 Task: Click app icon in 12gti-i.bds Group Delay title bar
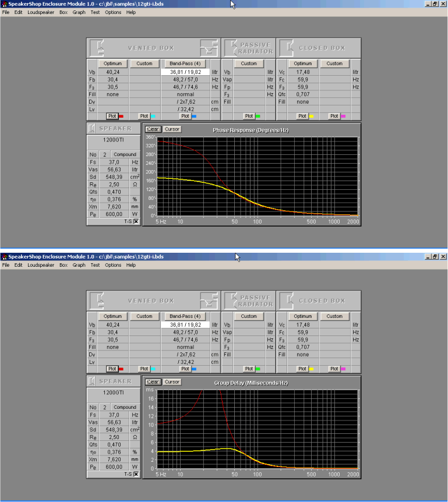pyautogui.click(x=4, y=256)
